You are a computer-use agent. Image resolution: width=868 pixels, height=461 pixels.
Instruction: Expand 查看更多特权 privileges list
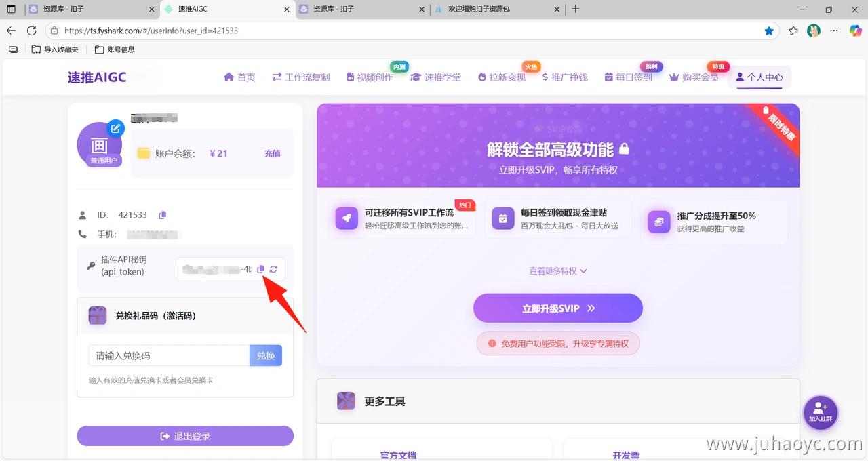pos(558,271)
